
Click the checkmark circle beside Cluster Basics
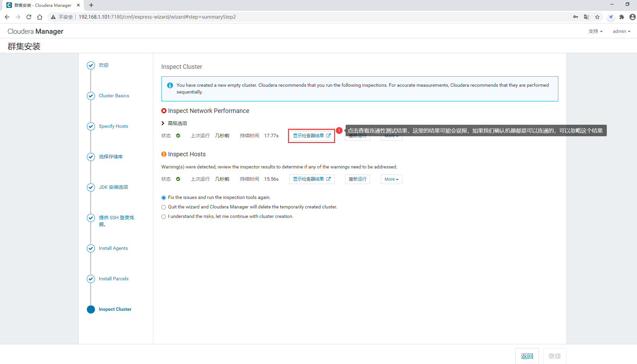point(91,96)
